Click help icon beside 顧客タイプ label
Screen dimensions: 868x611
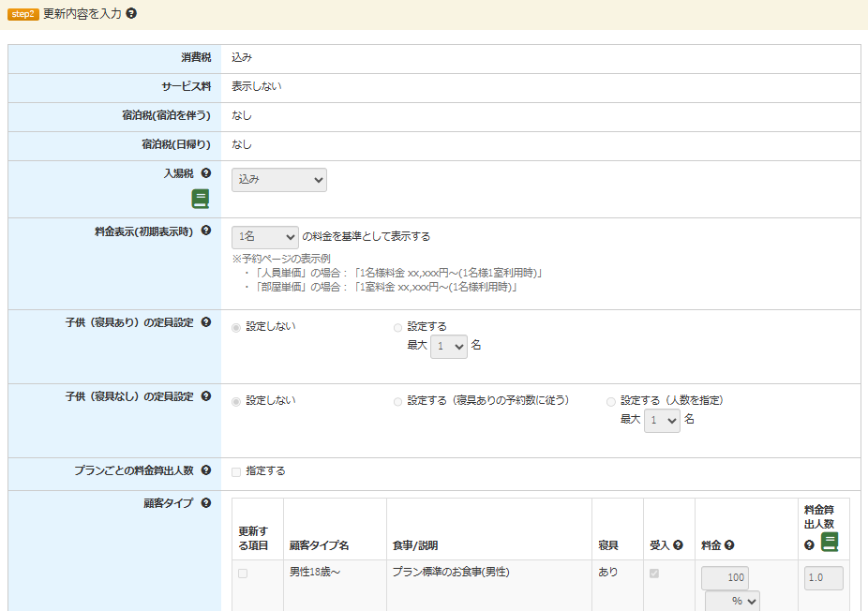(206, 503)
